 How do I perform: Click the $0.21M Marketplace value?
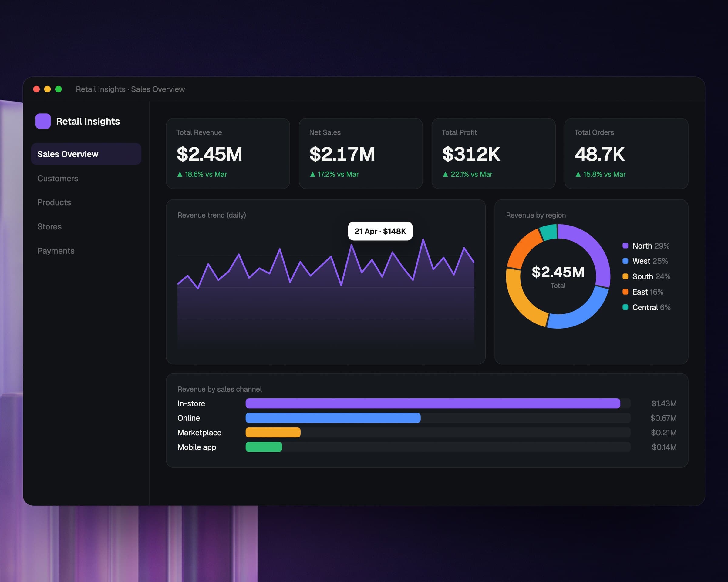pos(663,432)
